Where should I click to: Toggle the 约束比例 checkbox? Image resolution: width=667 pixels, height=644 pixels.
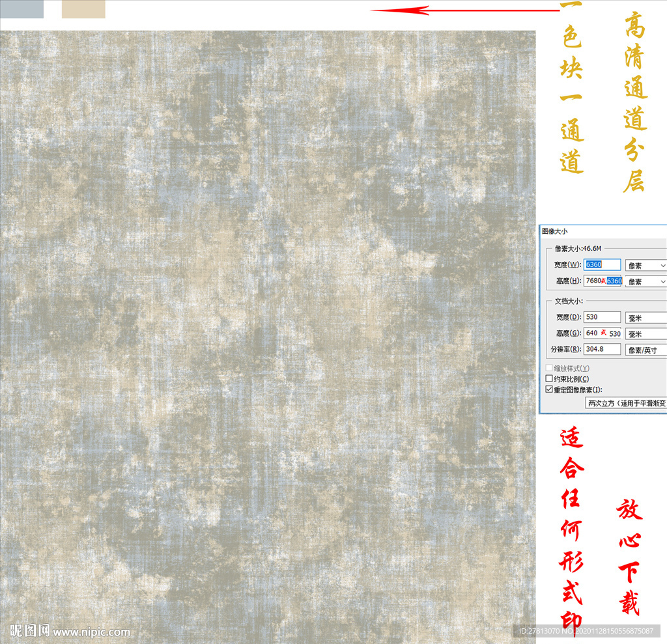pos(549,378)
